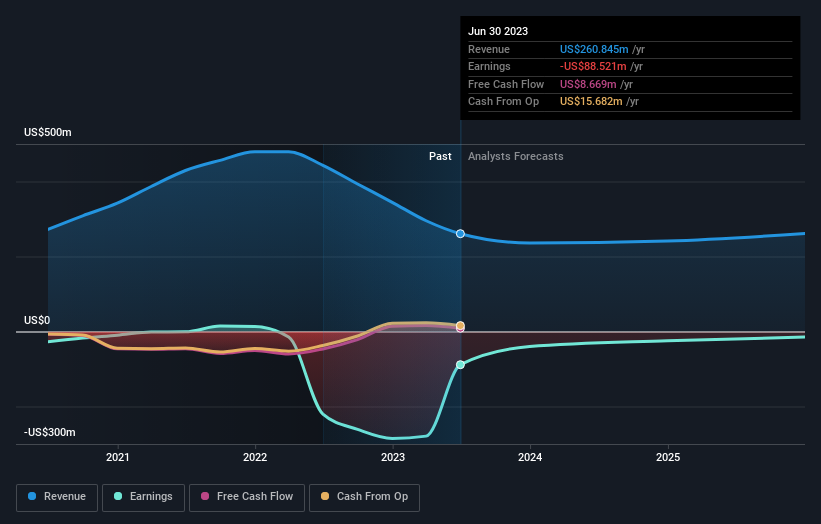Click the Cash From Op row label in the tooltip
Viewport: 821px width, 524px height.
click(x=504, y=102)
